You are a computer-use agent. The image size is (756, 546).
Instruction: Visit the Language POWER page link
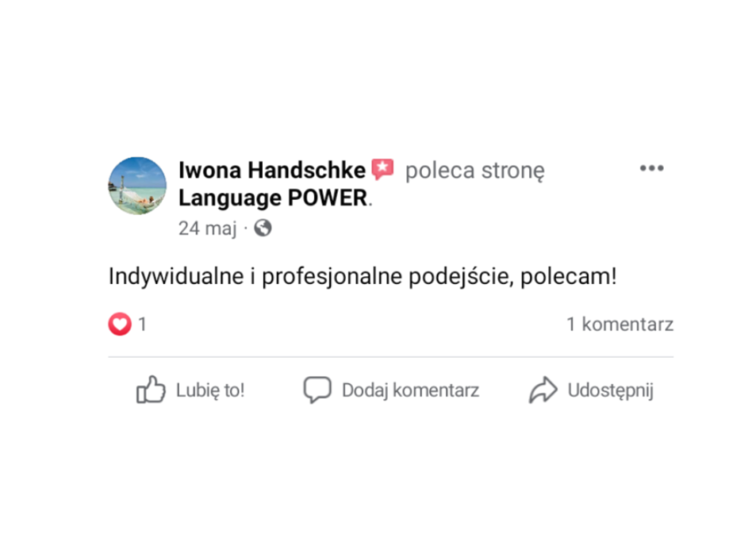[273, 199]
